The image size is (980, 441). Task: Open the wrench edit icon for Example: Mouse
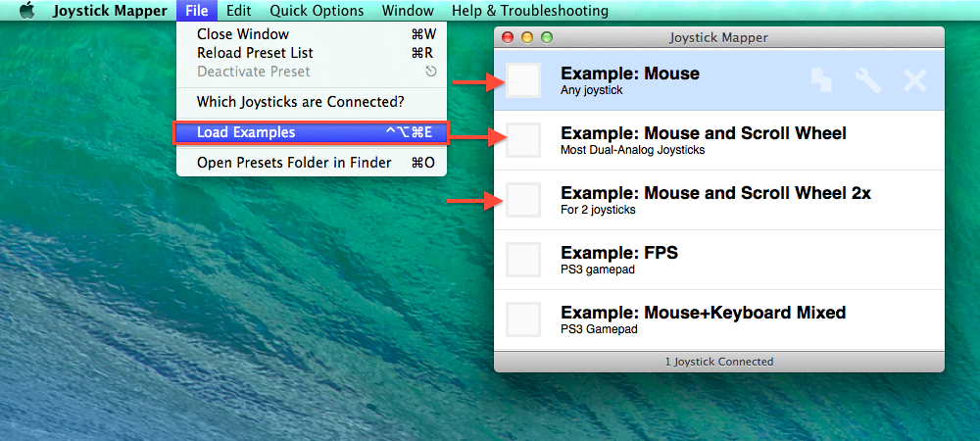868,80
